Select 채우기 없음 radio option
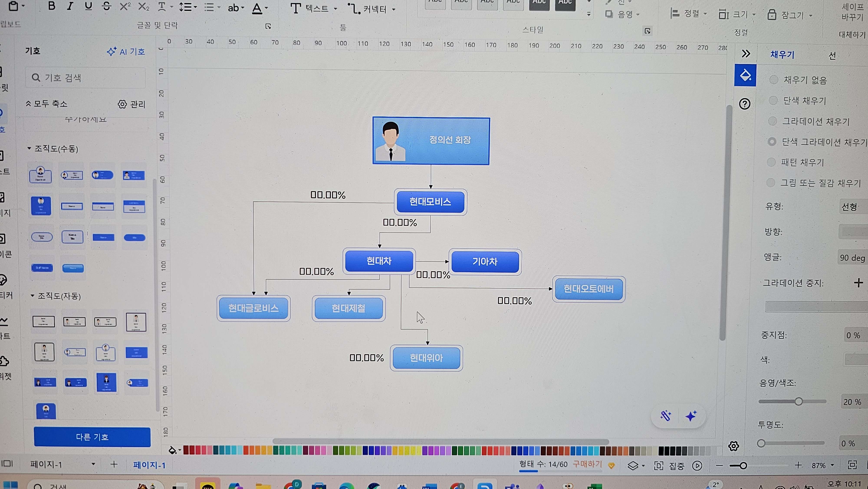The height and width of the screenshot is (489, 868). [x=773, y=80]
